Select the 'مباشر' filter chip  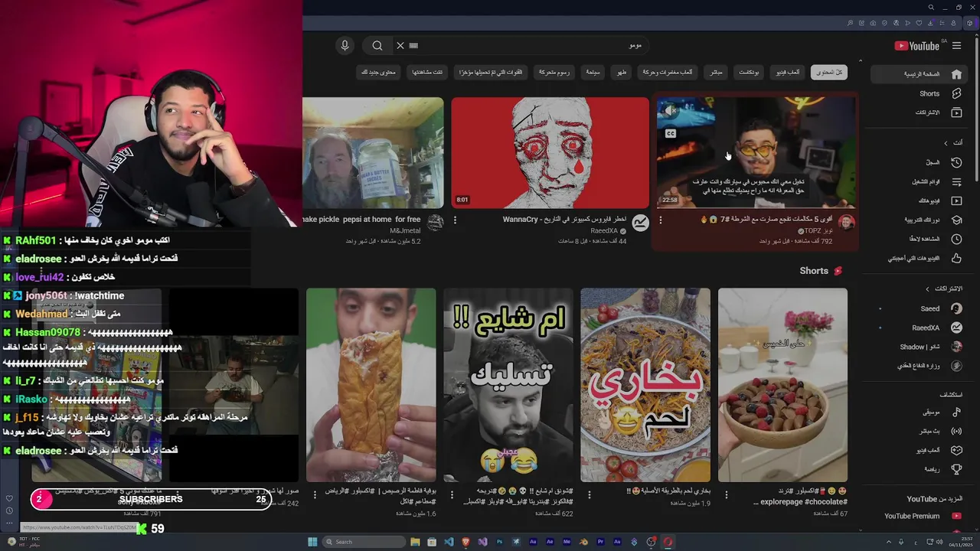coord(716,72)
